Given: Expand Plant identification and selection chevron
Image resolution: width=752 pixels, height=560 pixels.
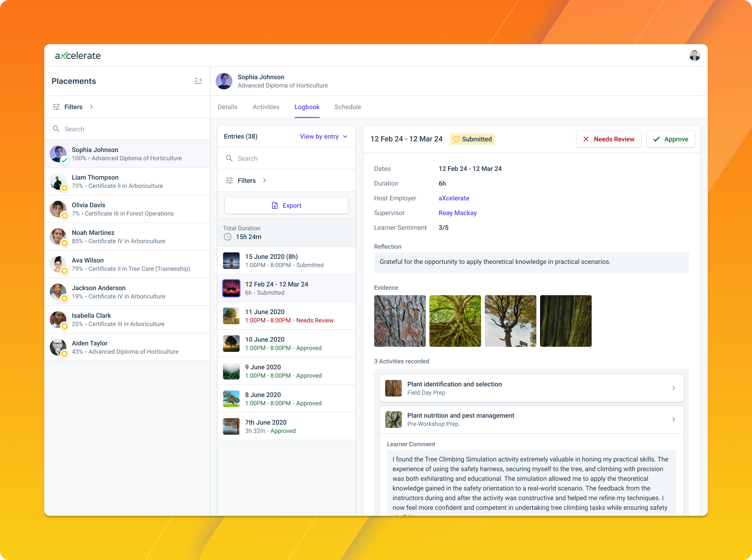Looking at the screenshot, I should 674,388.
